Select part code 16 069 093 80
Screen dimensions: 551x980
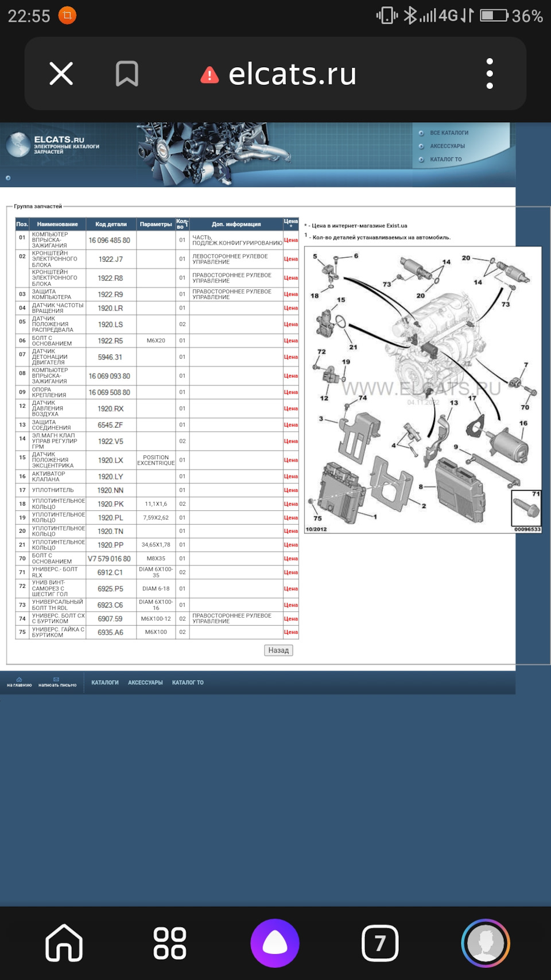coord(109,376)
